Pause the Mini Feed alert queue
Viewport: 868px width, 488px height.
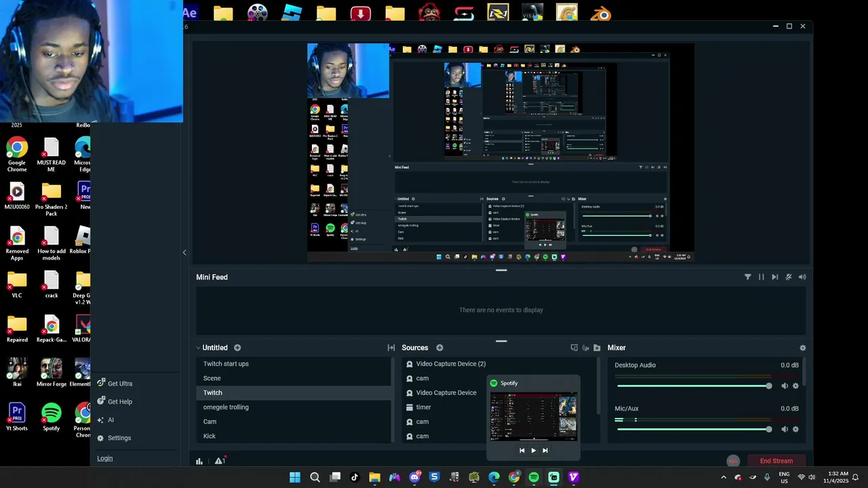pyautogui.click(x=762, y=277)
